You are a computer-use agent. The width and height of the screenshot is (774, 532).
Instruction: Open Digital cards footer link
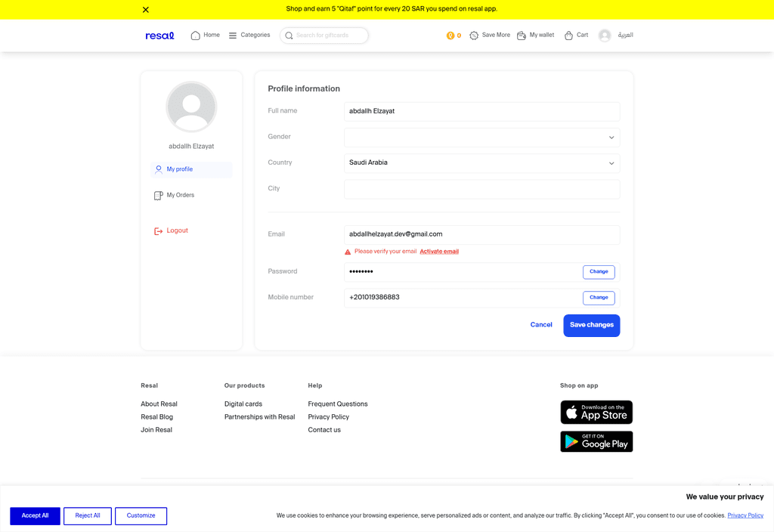tap(243, 404)
